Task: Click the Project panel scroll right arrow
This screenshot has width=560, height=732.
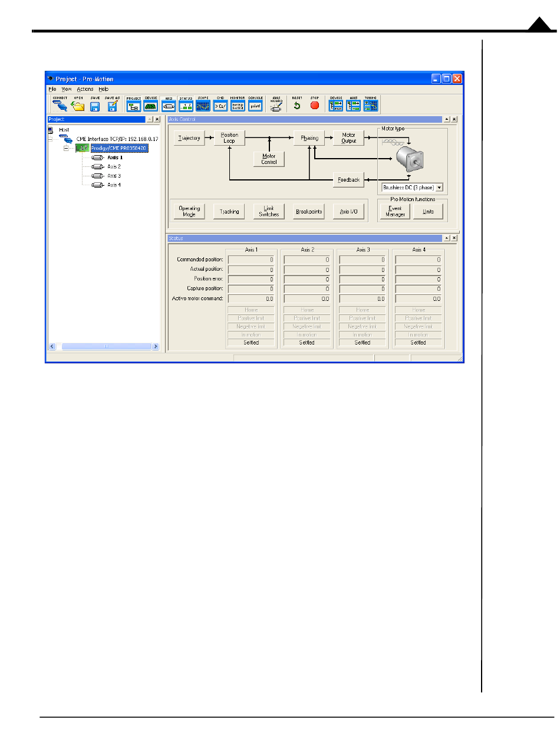Action: [x=156, y=347]
